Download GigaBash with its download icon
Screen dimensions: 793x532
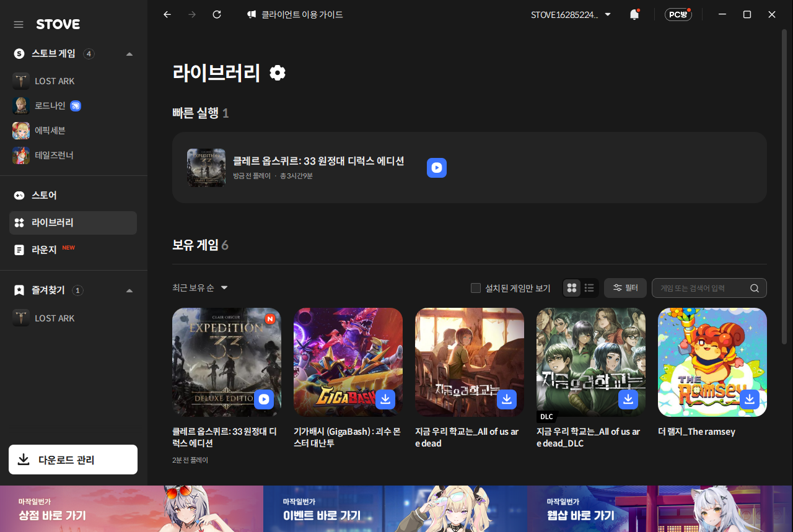(x=385, y=399)
